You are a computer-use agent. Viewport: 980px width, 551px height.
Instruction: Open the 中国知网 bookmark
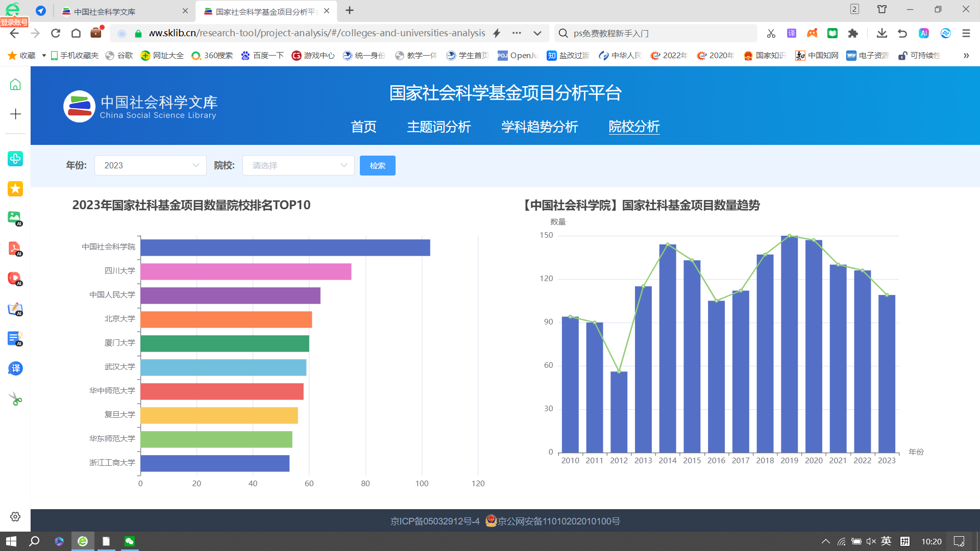817,56
